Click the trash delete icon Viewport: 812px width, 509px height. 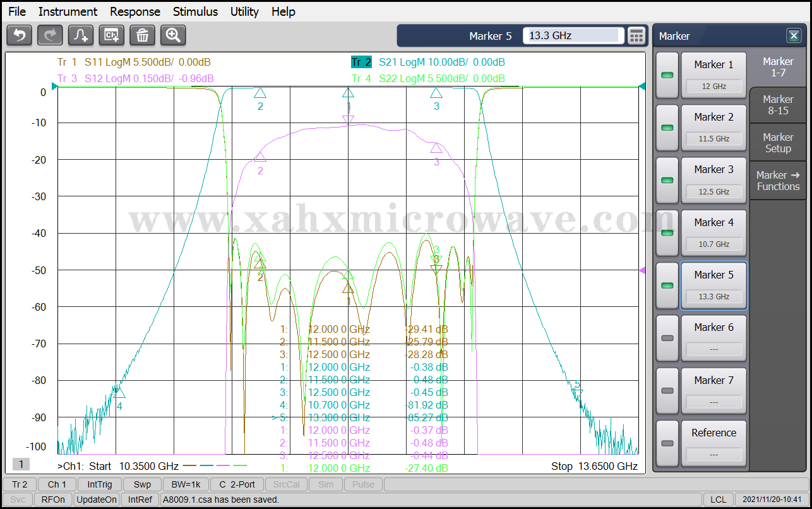pyautogui.click(x=143, y=35)
